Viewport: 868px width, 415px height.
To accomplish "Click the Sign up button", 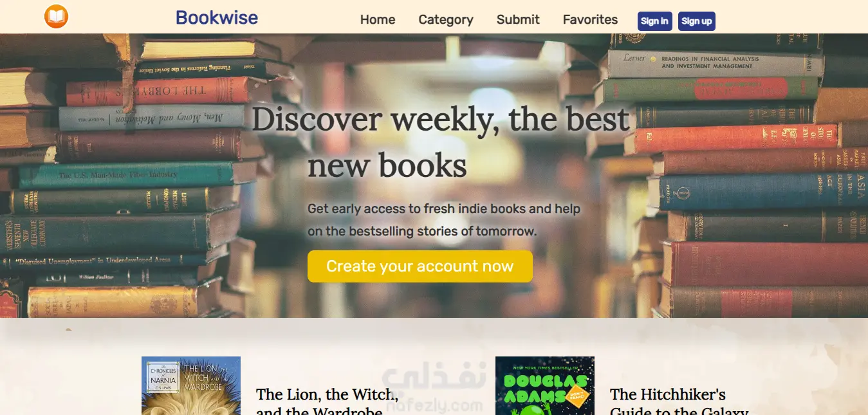I will [x=696, y=21].
